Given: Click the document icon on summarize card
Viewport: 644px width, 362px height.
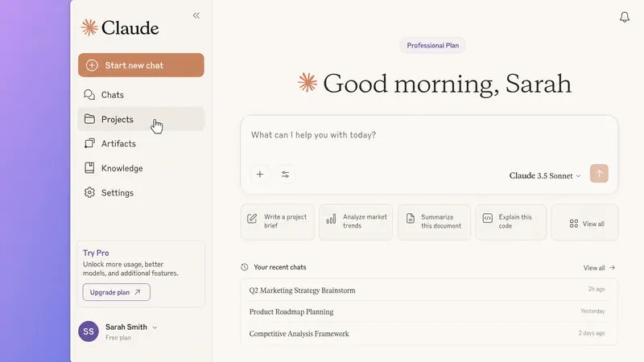Looking at the screenshot, I should pos(411,218).
